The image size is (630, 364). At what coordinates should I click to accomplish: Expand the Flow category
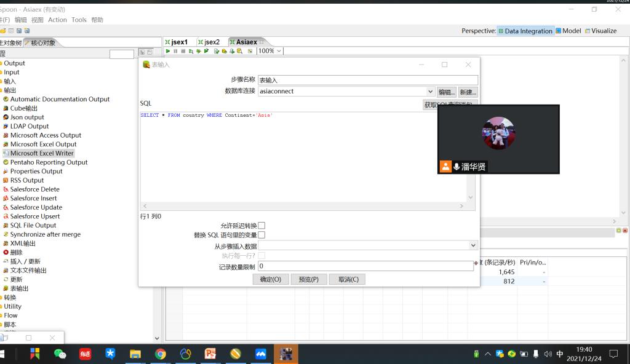click(10, 315)
